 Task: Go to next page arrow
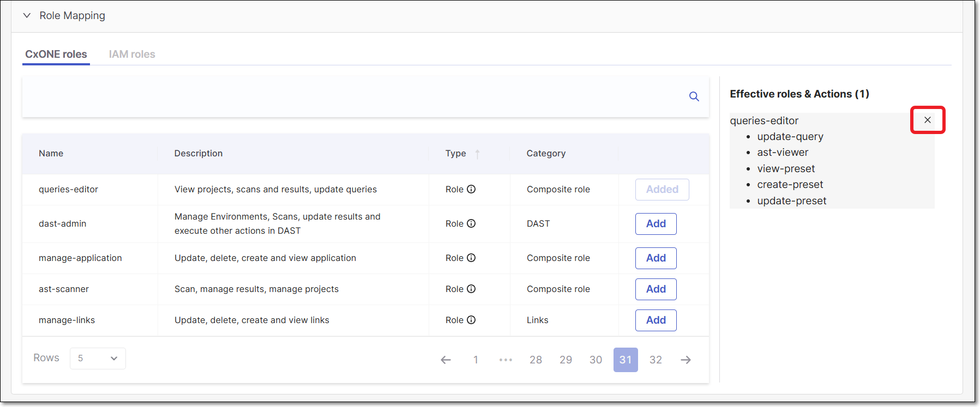tap(686, 360)
